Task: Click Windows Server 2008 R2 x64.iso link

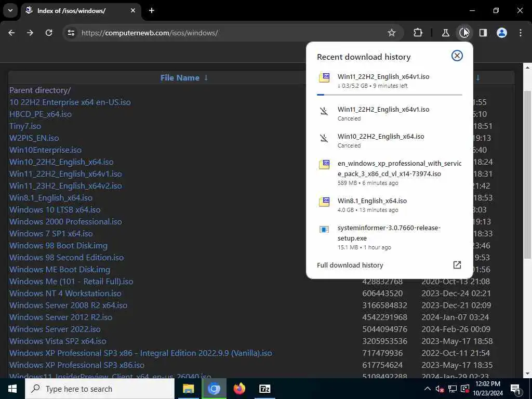Action: [x=68, y=305]
